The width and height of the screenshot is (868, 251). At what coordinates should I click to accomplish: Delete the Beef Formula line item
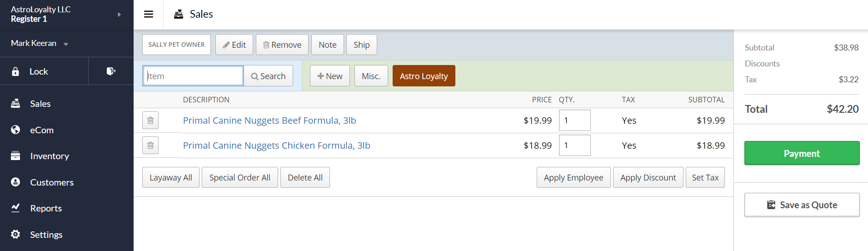[x=150, y=120]
